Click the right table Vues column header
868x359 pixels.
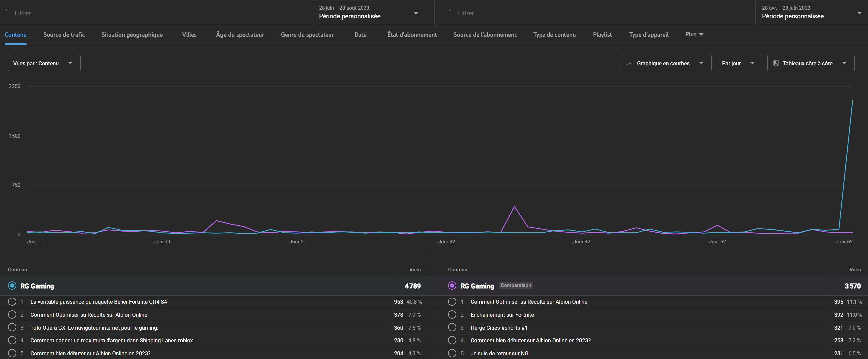(x=855, y=269)
